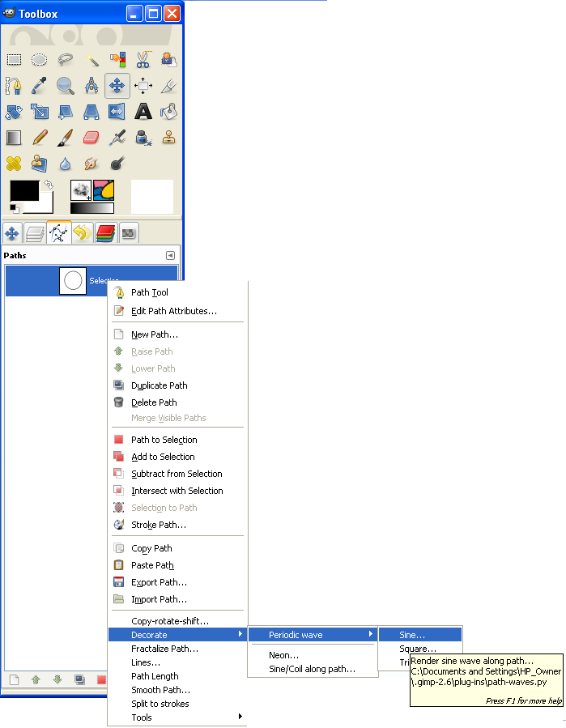This screenshot has height=728, width=566.
Task: Choose Stroke Path menu item
Action: tap(159, 525)
